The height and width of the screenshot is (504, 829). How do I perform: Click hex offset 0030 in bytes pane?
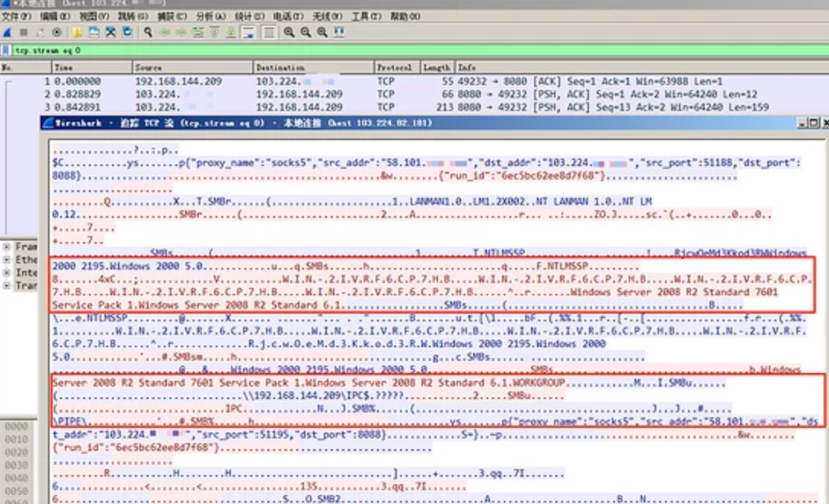(17, 465)
